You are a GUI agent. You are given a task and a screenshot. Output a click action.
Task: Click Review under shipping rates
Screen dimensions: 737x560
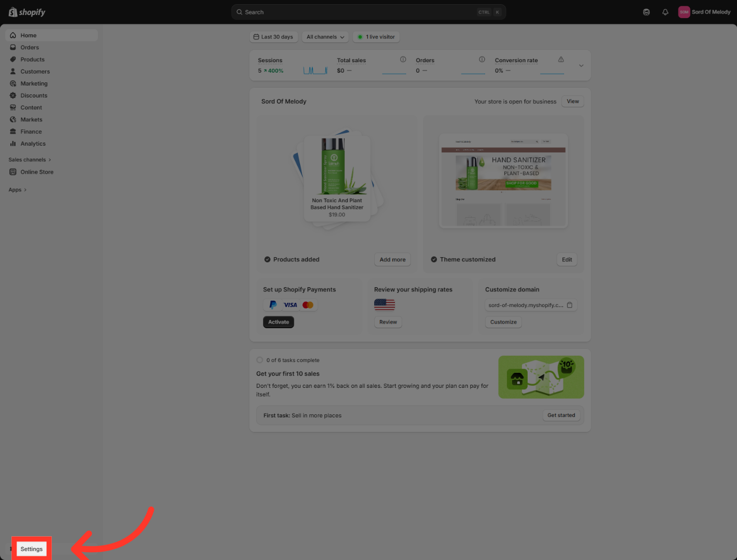point(388,322)
